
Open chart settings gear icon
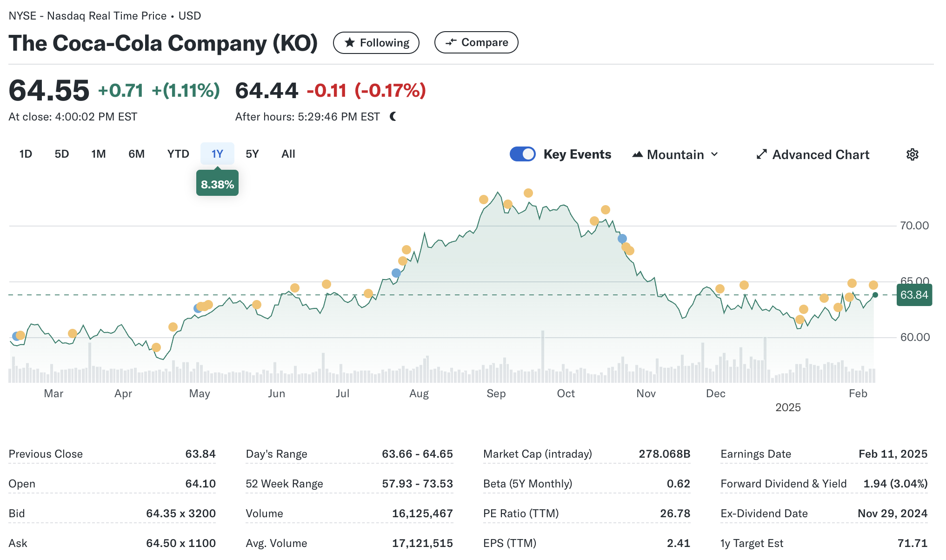[x=912, y=154]
